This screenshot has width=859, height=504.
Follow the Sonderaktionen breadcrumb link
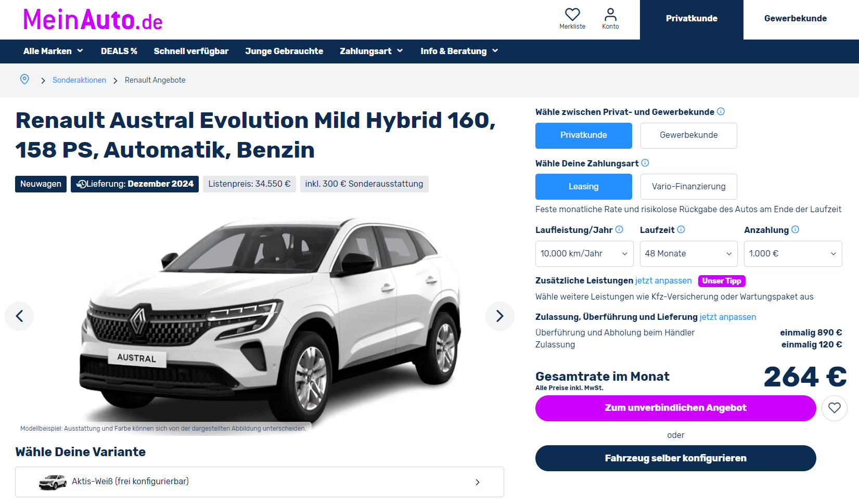[79, 80]
